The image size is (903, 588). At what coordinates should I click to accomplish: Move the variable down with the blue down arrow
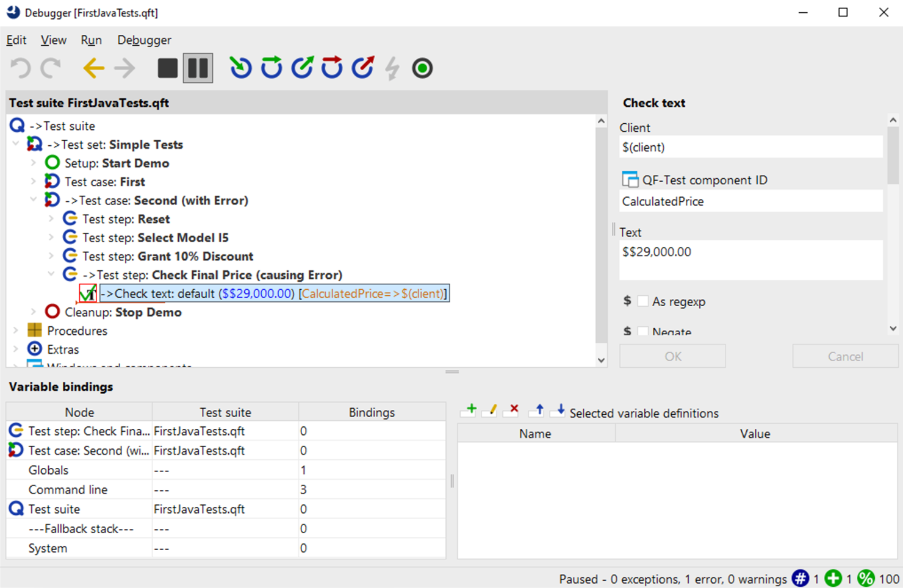(x=558, y=410)
